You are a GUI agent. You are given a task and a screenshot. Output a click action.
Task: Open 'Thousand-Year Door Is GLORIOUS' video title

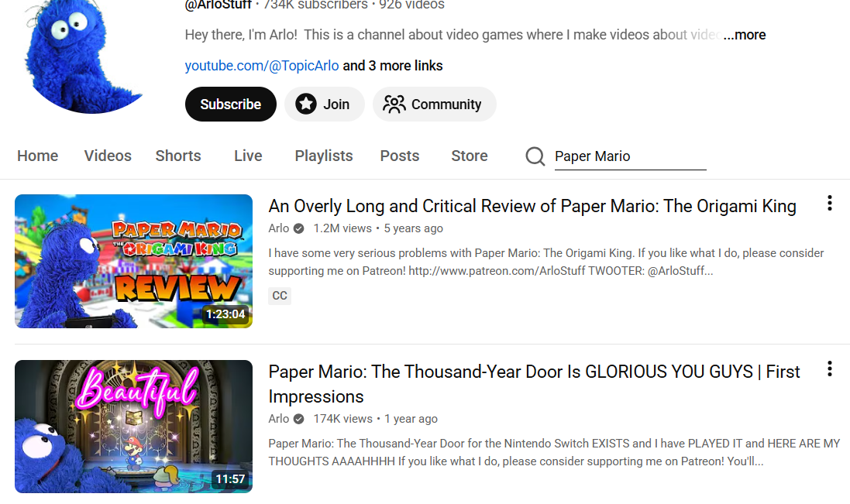point(534,384)
